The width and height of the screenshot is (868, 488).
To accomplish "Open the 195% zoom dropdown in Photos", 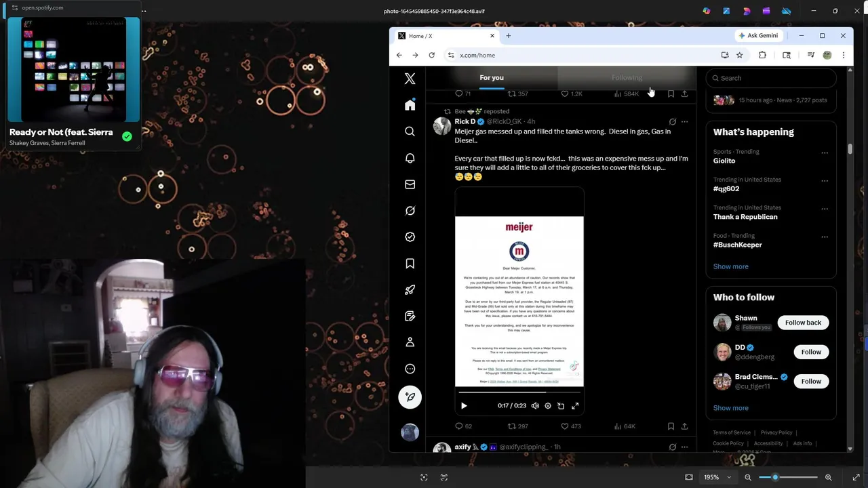I will click(x=717, y=477).
